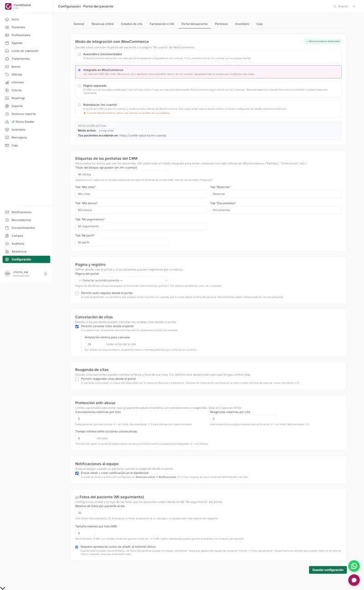
Task: Switch to the Caja tab
Action: (259, 24)
